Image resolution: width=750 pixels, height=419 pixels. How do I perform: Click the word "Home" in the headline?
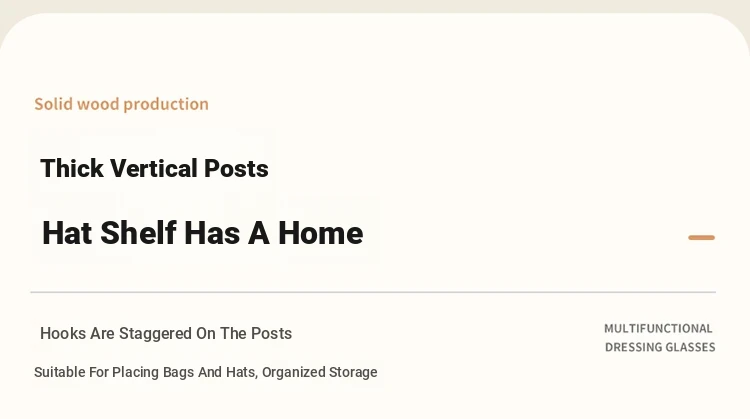(320, 233)
